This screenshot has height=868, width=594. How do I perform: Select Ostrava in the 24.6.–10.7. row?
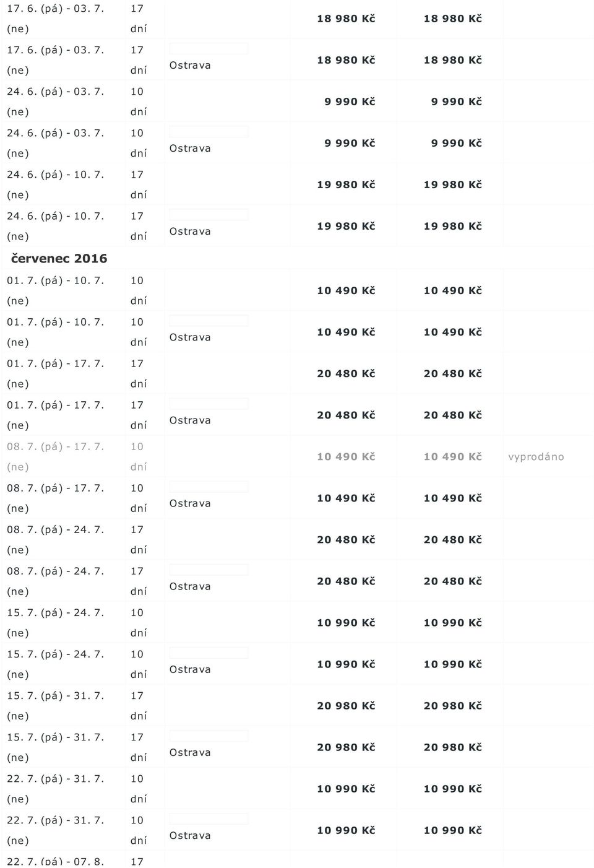click(x=190, y=232)
